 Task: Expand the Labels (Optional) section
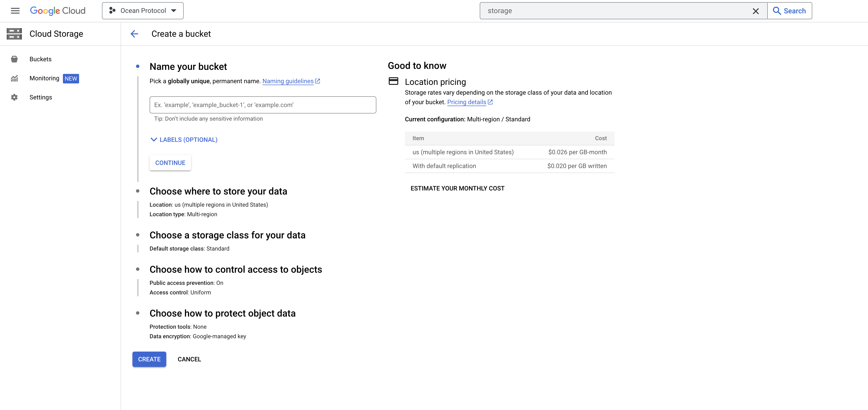click(x=184, y=140)
